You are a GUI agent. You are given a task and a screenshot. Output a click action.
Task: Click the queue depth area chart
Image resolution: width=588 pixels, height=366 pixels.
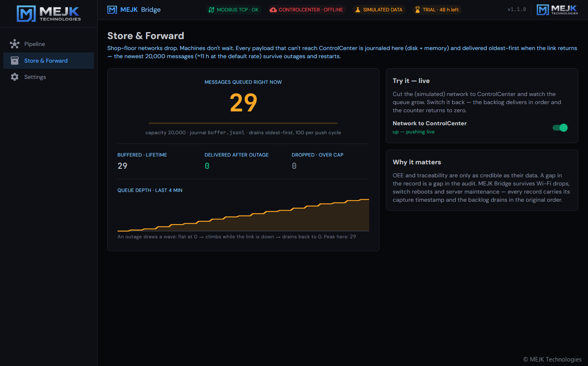tap(243, 215)
